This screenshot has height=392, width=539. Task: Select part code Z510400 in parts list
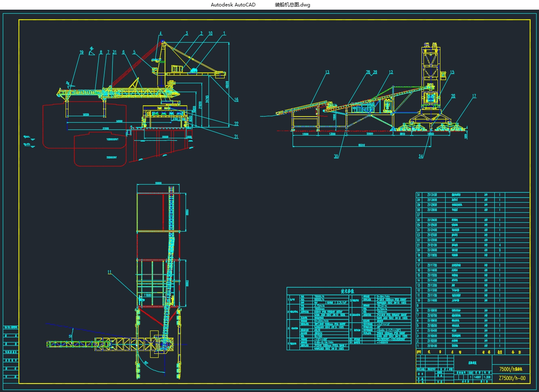[x=432, y=330]
